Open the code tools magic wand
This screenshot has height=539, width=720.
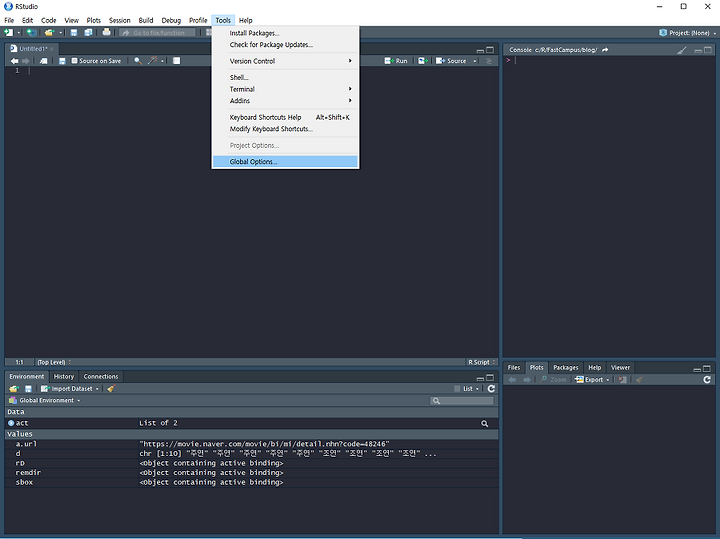(x=152, y=61)
